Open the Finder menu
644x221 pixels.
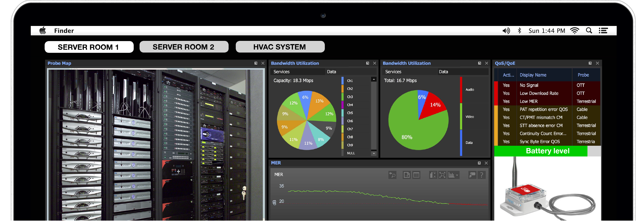point(64,31)
